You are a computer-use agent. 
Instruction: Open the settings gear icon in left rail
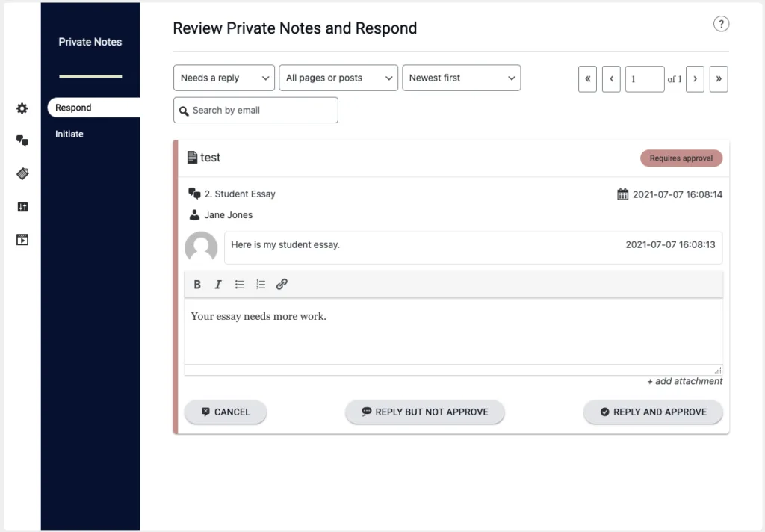[22, 108]
